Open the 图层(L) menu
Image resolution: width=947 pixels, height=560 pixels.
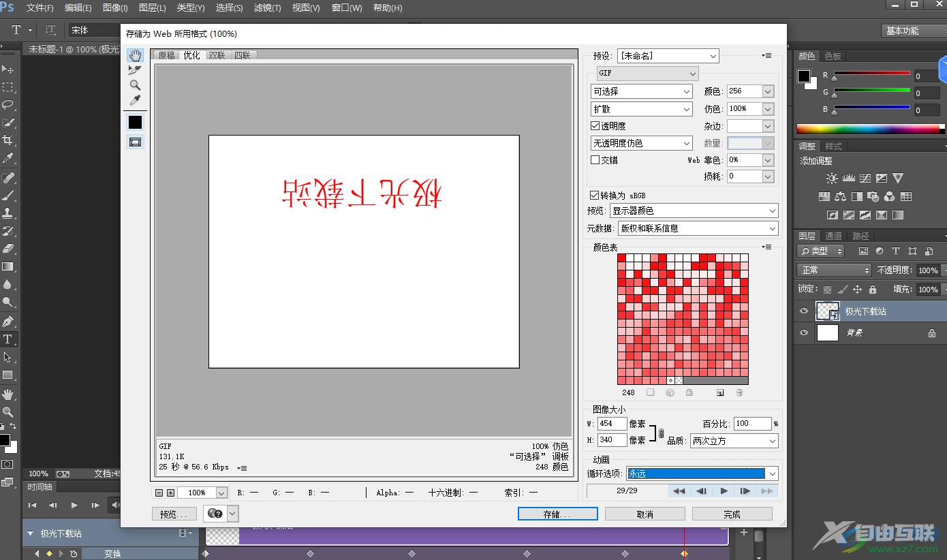click(x=152, y=8)
